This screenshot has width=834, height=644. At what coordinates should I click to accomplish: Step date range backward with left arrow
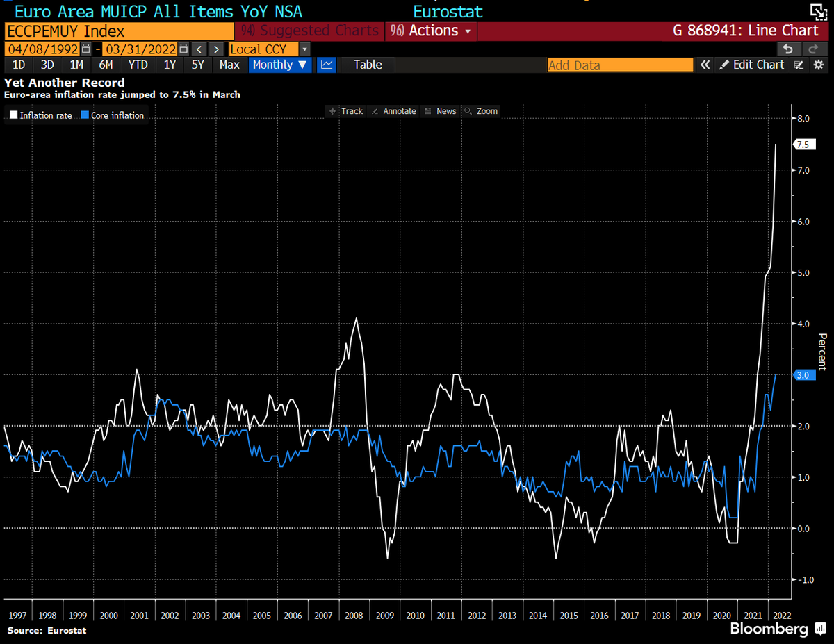[x=199, y=49]
